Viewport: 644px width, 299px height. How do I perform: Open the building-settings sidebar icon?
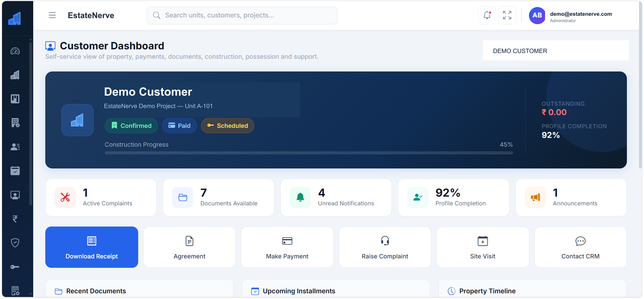tap(15, 291)
